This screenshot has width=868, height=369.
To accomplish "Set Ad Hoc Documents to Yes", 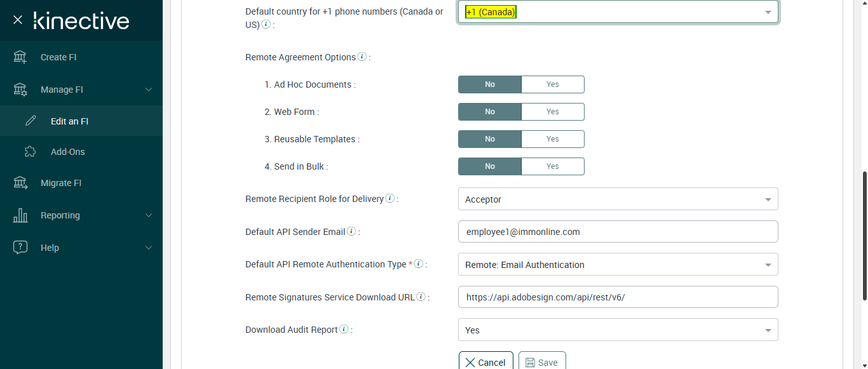I will pos(553,84).
